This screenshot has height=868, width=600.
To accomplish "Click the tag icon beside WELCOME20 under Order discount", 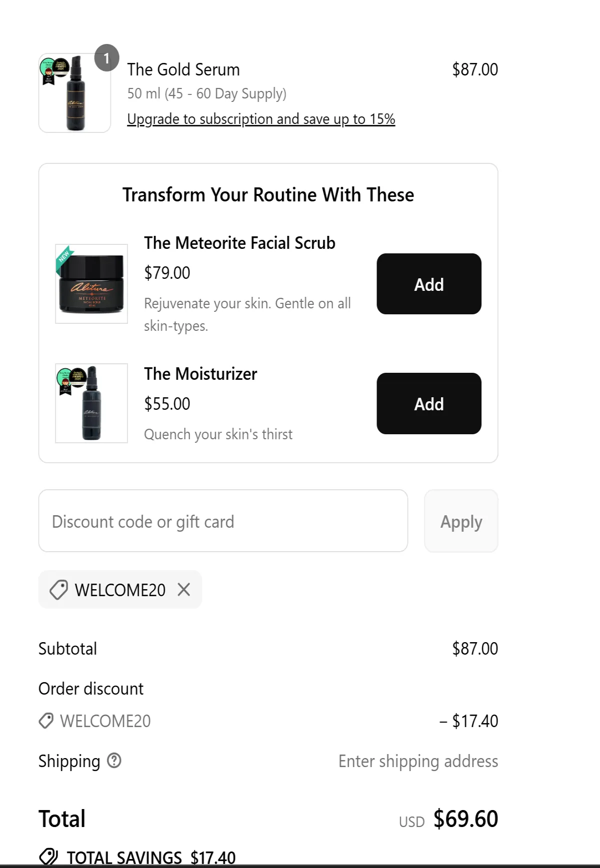I will [x=46, y=721].
